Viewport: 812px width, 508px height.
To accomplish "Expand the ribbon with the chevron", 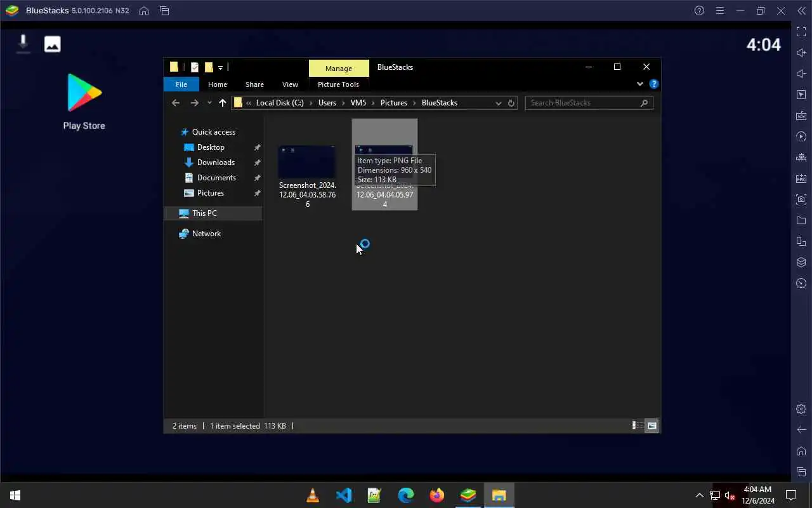I will pos(639,84).
